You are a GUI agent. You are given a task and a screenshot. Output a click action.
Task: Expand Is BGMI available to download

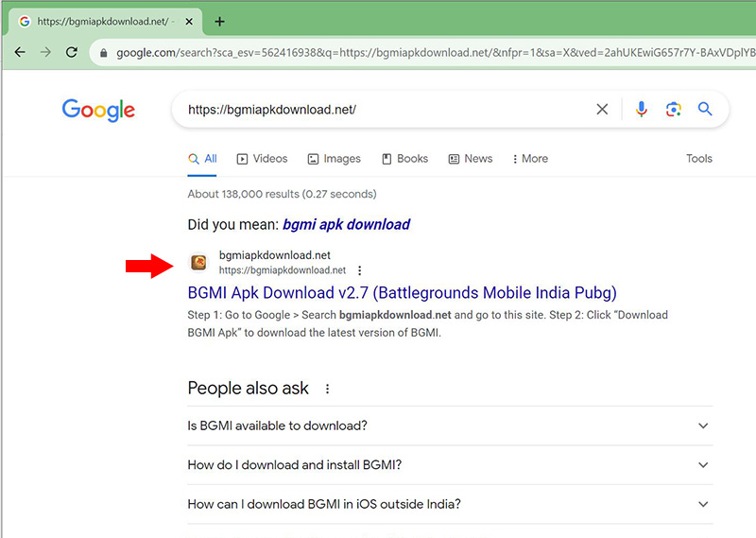coord(450,425)
